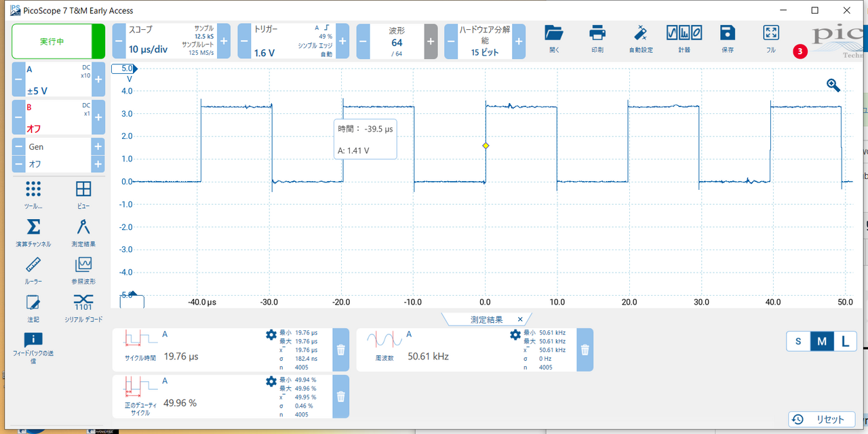Close the 測定結果 tab

pyautogui.click(x=520, y=319)
